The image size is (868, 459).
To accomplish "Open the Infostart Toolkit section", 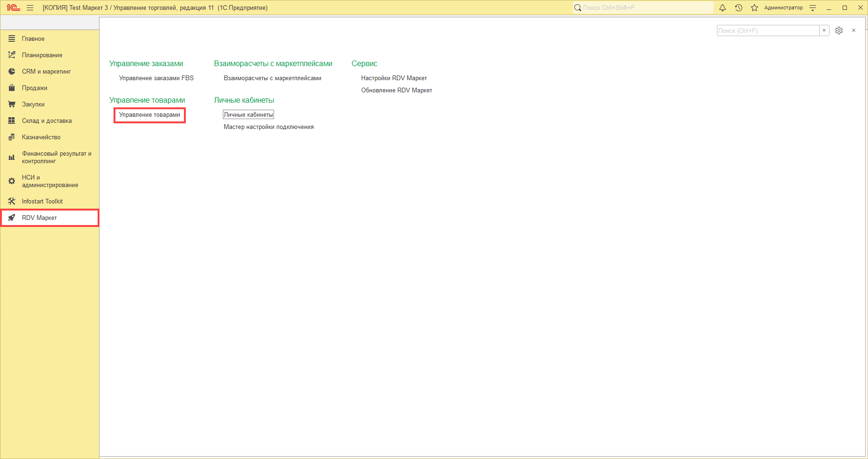I will [x=50, y=201].
